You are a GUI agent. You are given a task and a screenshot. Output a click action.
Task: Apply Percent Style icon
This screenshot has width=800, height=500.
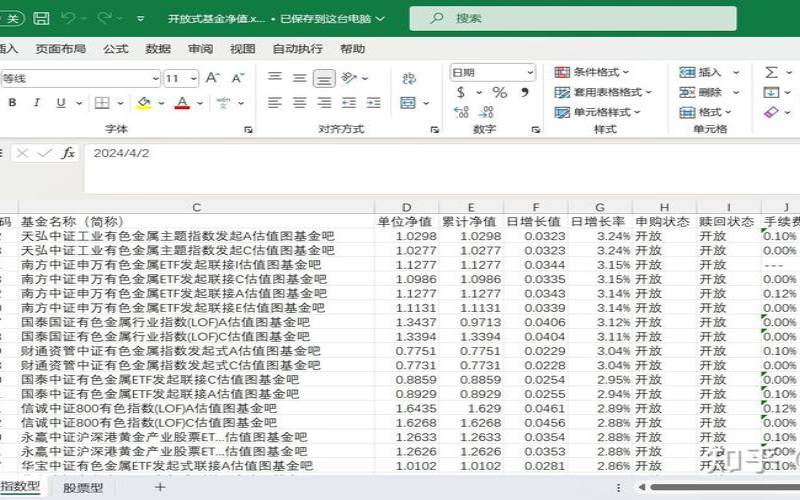point(499,92)
